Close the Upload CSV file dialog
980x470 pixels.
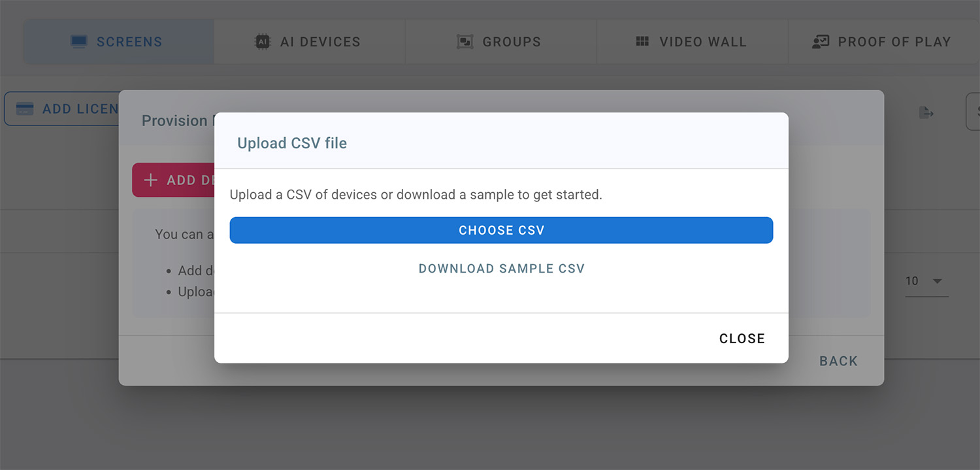pos(742,338)
